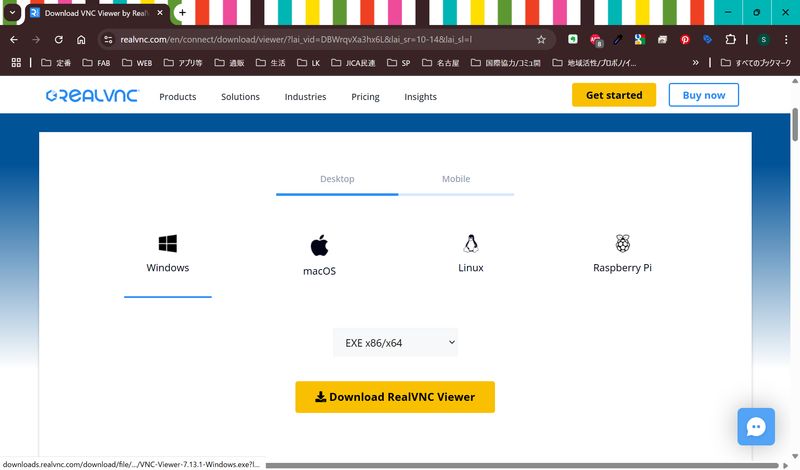
Task: Open the FAB bookmark folder
Action: pos(96,63)
